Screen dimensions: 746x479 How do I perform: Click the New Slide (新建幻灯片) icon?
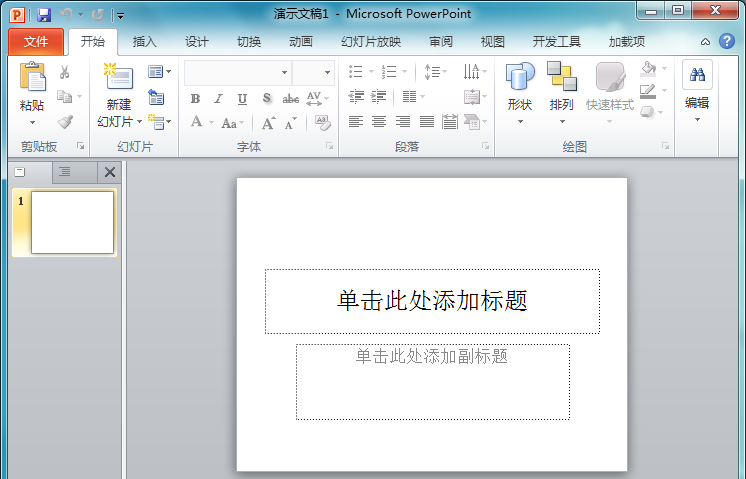click(x=119, y=78)
